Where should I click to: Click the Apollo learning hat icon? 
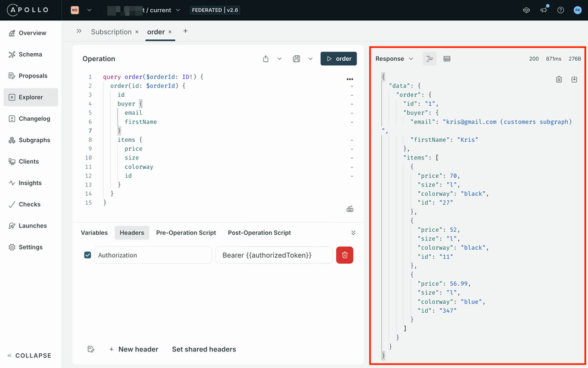point(527,10)
